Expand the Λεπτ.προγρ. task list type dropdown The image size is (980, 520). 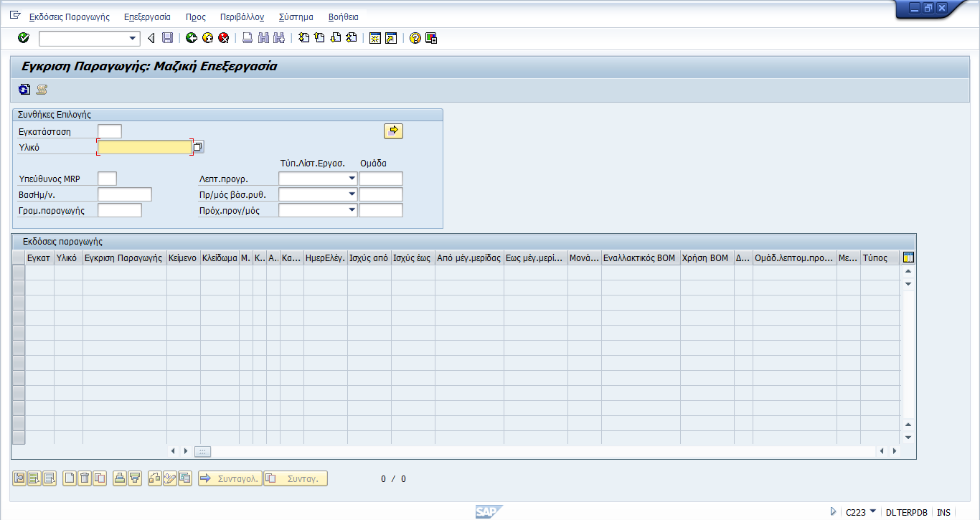pos(352,179)
